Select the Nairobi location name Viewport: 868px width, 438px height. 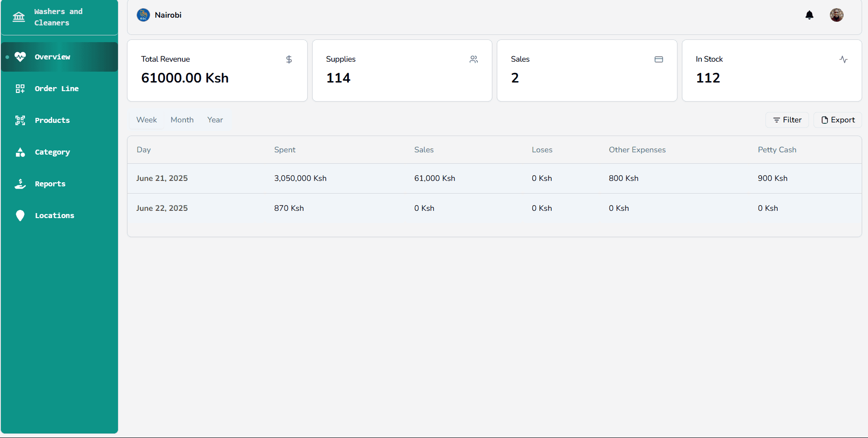pos(168,15)
